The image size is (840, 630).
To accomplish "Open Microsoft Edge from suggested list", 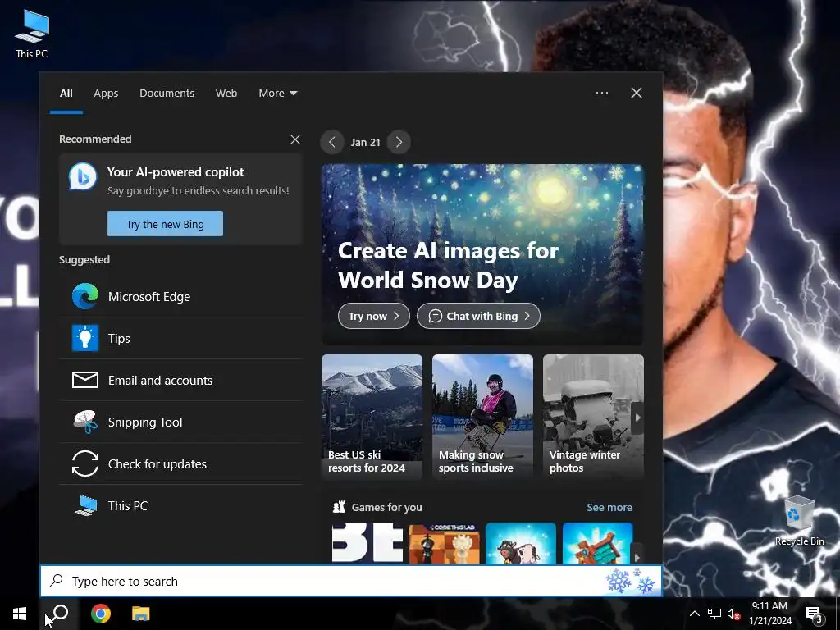I will (x=180, y=297).
